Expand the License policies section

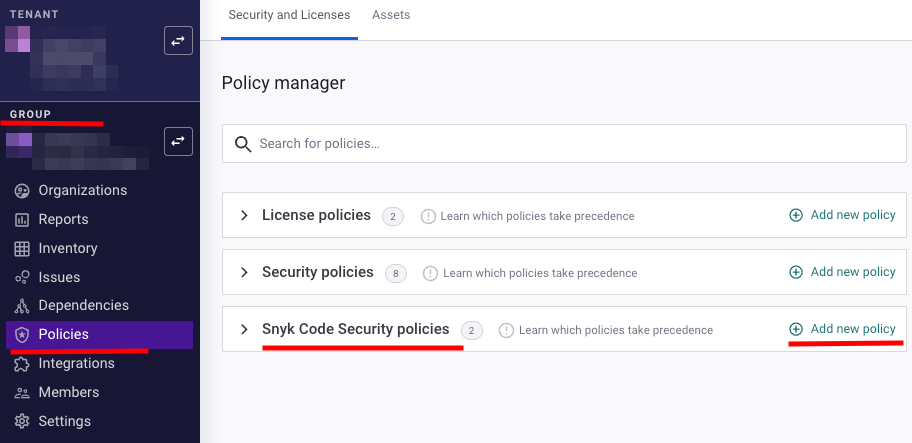(244, 216)
